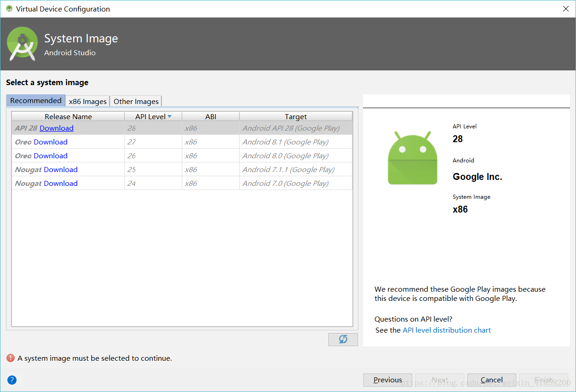Close the Virtual Device Configuration window
Viewport: 576px width, 392px height.
click(x=565, y=9)
